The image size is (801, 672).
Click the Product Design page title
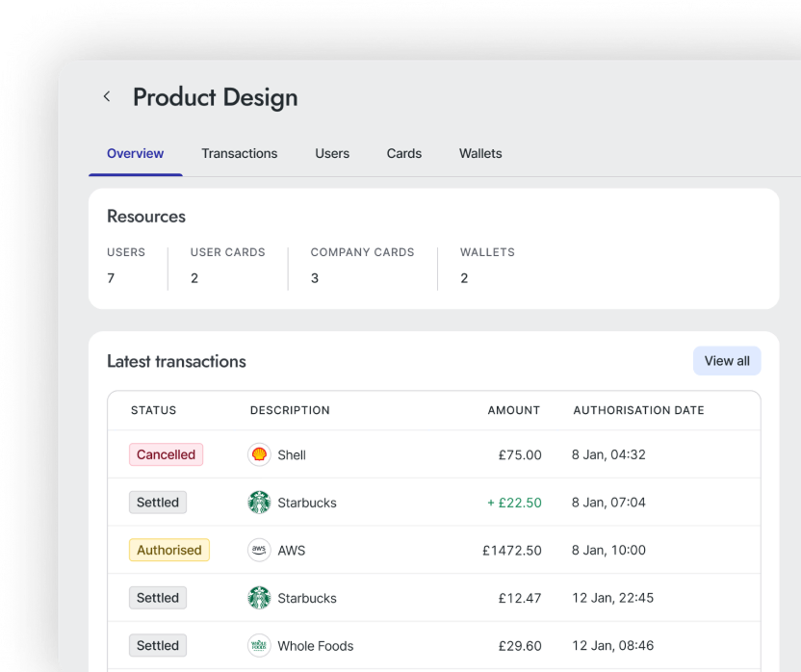pos(215,96)
